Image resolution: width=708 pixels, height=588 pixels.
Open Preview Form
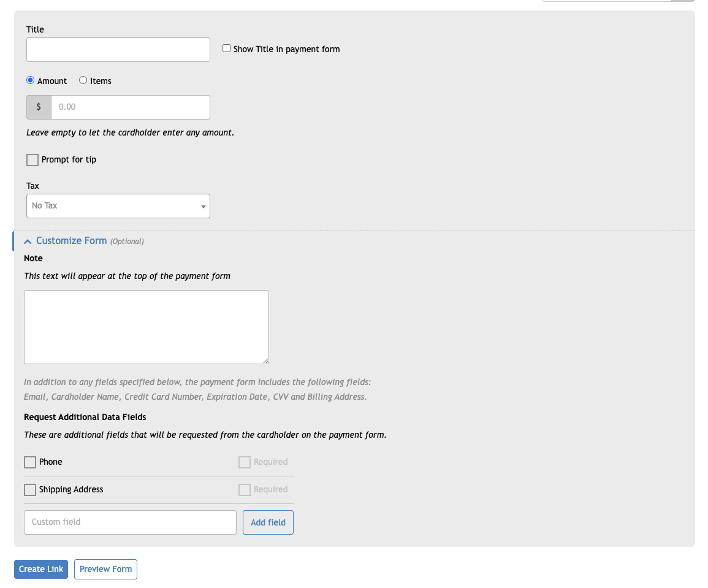coord(105,569)
